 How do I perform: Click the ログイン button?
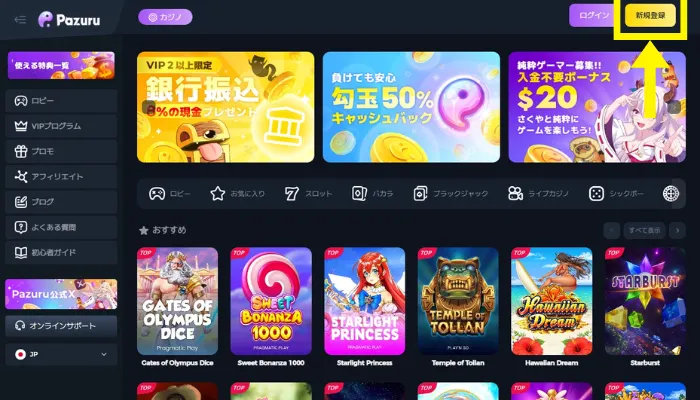click(594, 16)
